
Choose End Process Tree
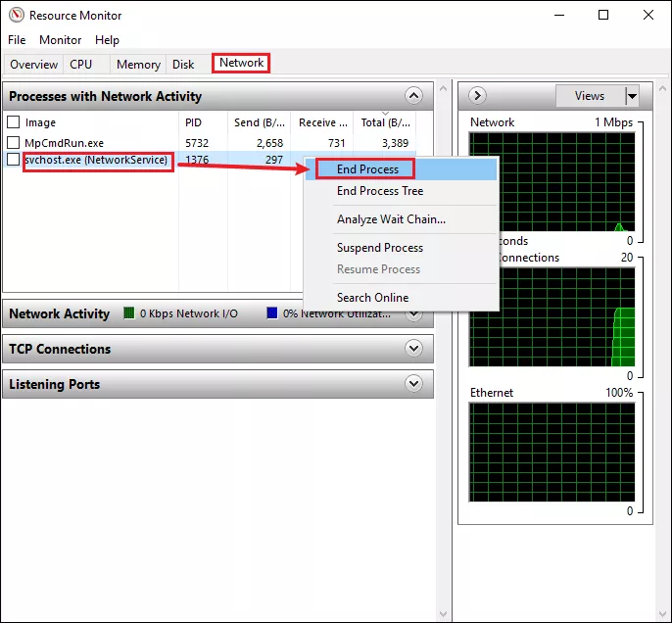(x=380, y=191)
